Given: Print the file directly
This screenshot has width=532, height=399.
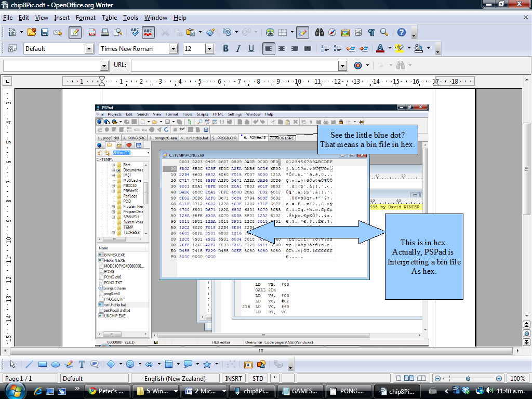Looking at the screenshot, I should pos(105,32).
